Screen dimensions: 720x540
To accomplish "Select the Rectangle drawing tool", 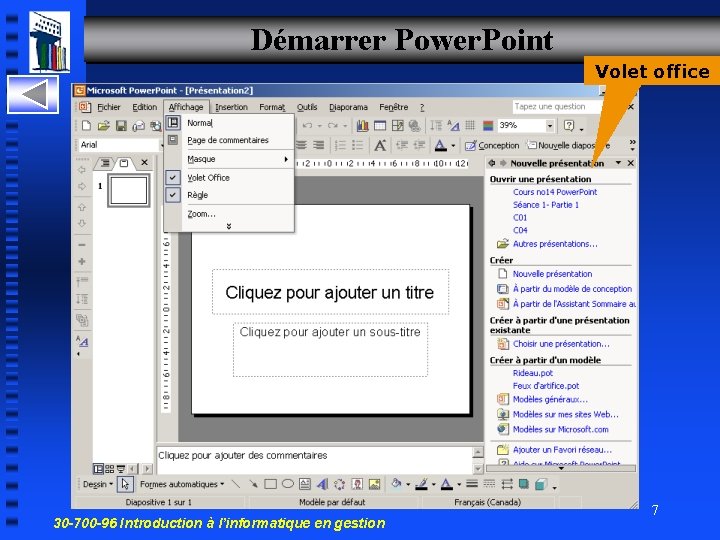I will [270, 484].
